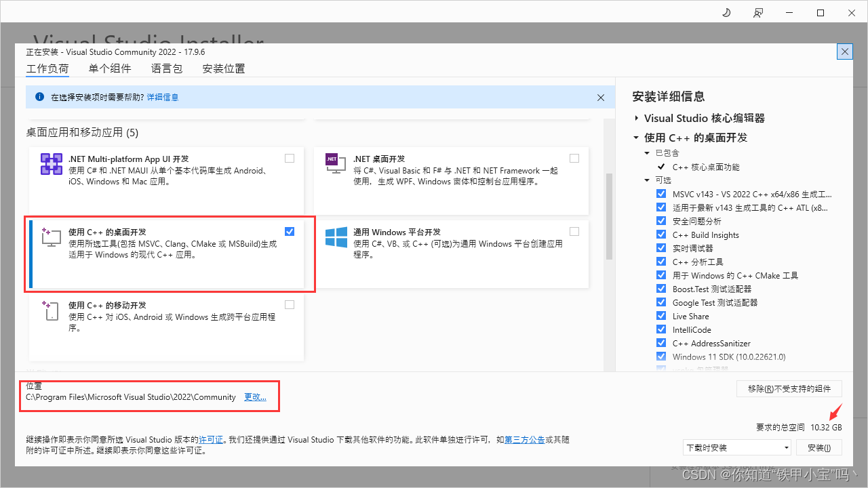This screenshot has width=868, height=488.
Task: Click the C++ mobile development device icon
Action: click(52, 310)
